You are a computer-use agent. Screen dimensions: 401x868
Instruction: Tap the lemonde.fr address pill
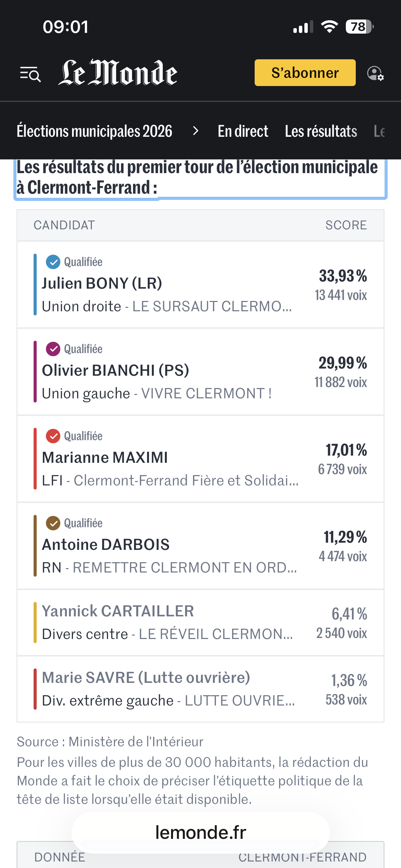click(x=201, y=832)
